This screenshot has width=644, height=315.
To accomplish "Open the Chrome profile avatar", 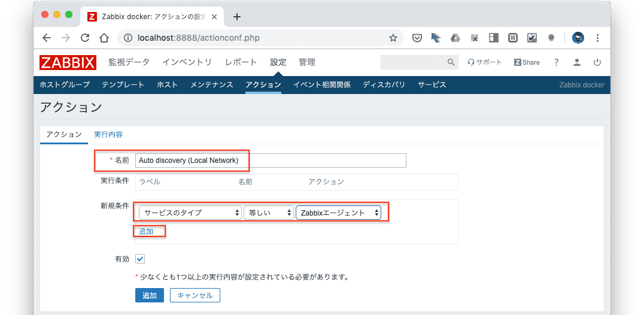I will coord(578,38).
